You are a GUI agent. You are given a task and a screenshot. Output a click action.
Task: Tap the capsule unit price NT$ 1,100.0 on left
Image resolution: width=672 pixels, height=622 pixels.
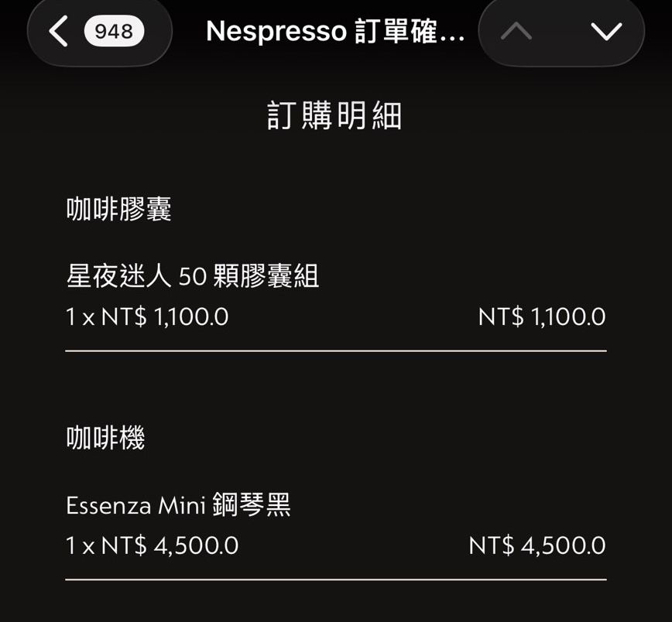click(165, 317)
